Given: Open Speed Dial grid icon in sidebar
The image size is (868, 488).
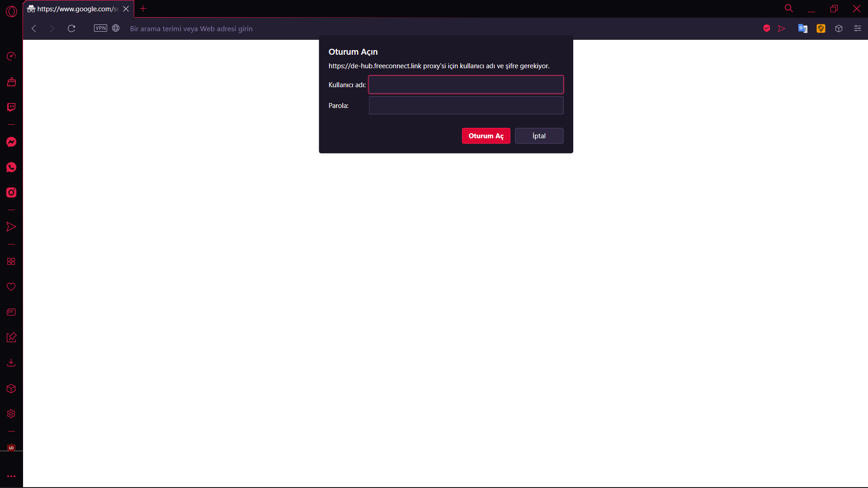Looking at the screenshot, I should pyautogui.click(x=11, y=262).
